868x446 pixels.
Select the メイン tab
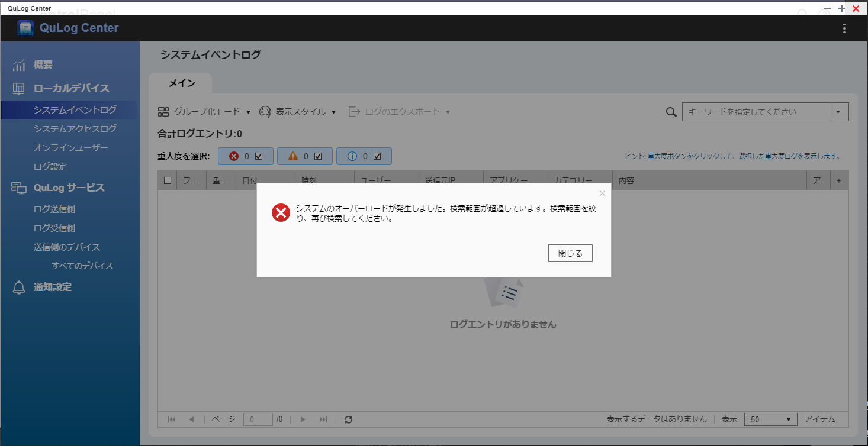tap(182, 83)
